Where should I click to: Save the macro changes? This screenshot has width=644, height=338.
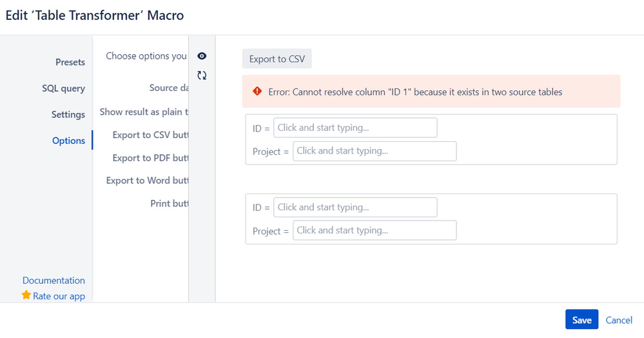[x=581, y=320]
